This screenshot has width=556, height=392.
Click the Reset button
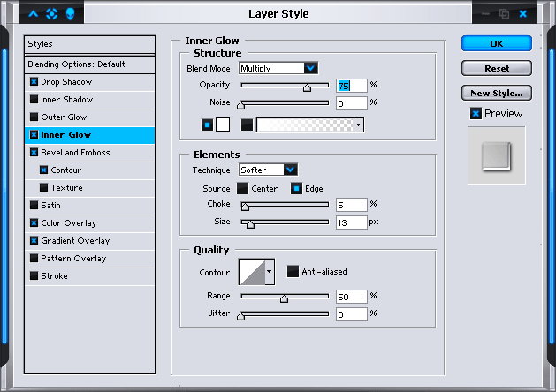coord(497,68)
